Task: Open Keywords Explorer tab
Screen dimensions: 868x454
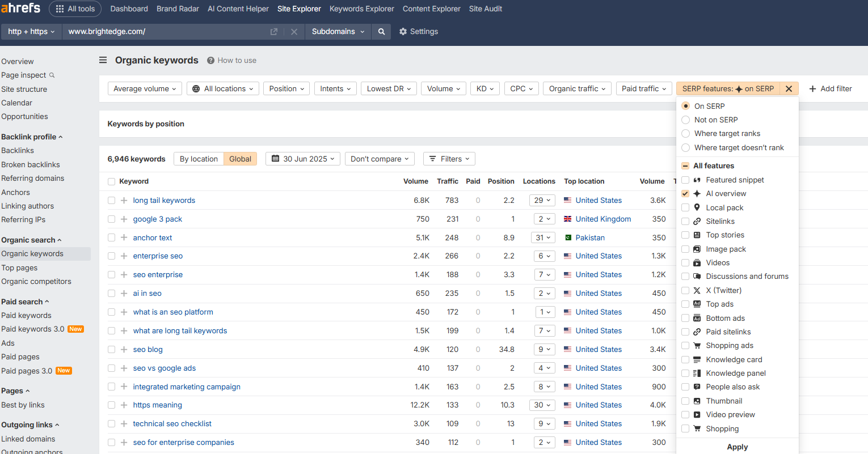Action: pos(362,9)
